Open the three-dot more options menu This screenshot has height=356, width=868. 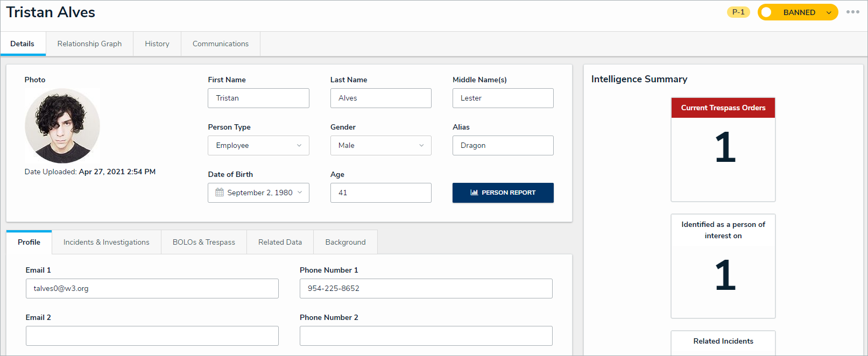click(852, 12)
